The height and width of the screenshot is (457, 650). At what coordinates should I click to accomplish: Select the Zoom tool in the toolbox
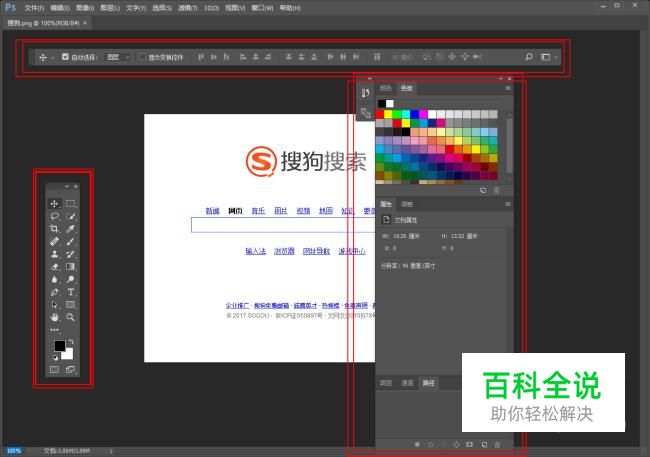tap(70, 317)
